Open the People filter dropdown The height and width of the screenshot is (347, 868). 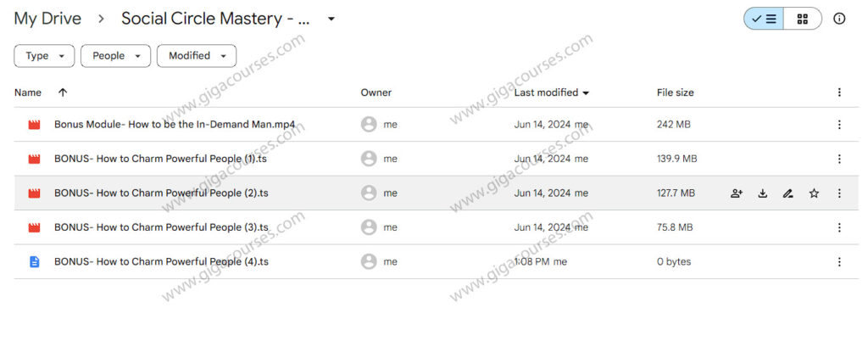(115, 56)
